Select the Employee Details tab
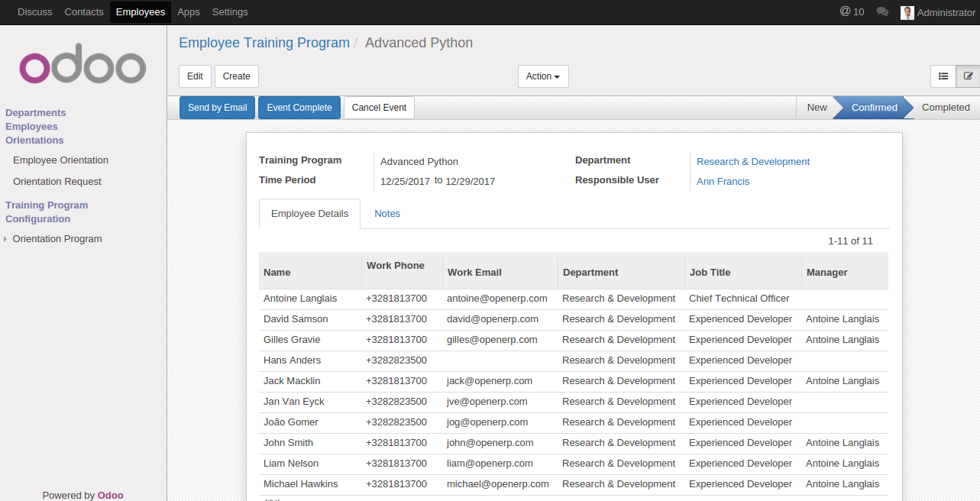This screenshot has height=501, width=980. pos(310,214)
